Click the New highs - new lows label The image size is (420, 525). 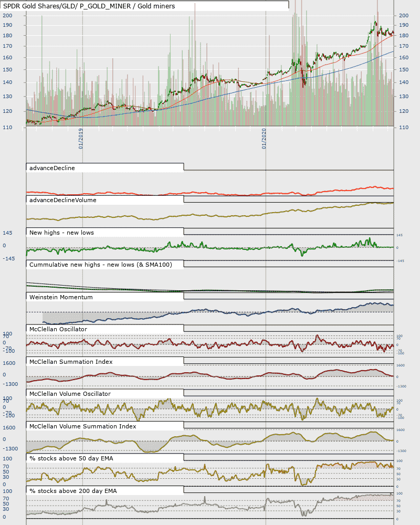coord(61,233)
